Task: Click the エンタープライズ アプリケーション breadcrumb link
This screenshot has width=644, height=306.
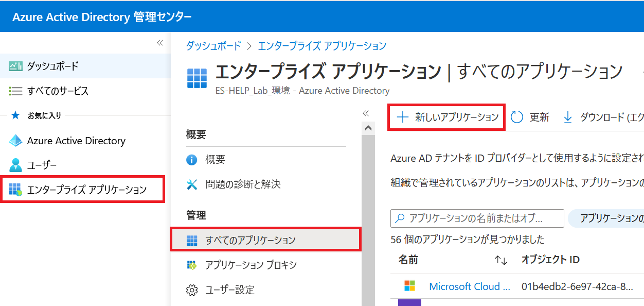Action: point(322,46)
